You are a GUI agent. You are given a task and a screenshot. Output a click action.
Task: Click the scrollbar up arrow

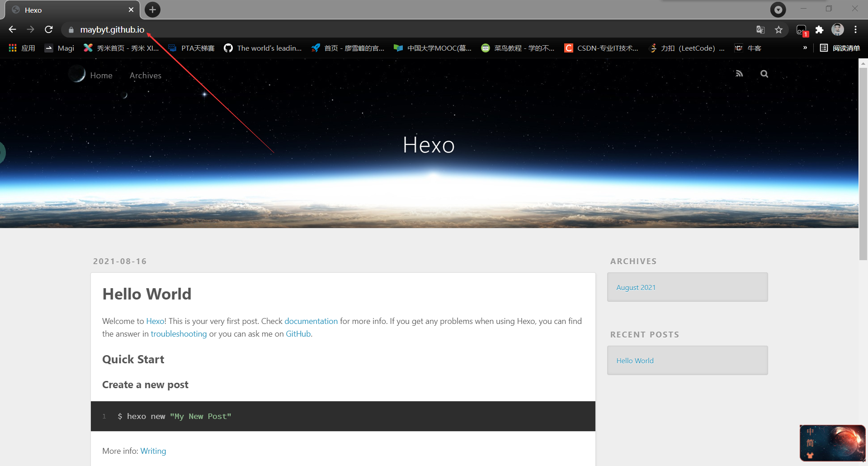(863, 64)
